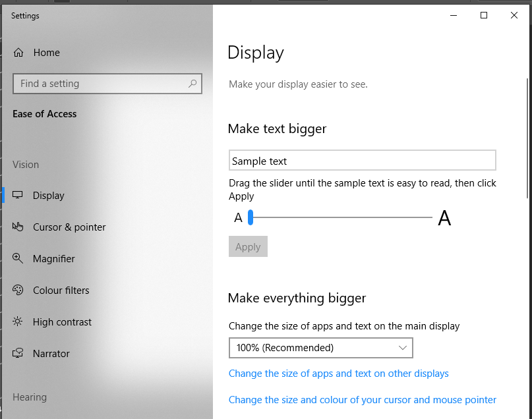
Task: Click the Magnifier zoom icon
Action: (x=18, y=258)
